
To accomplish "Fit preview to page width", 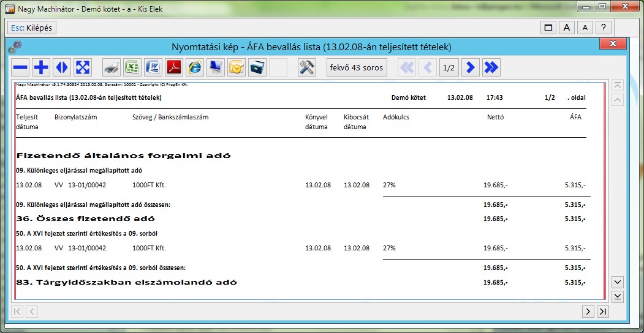I will pos(62,67).
